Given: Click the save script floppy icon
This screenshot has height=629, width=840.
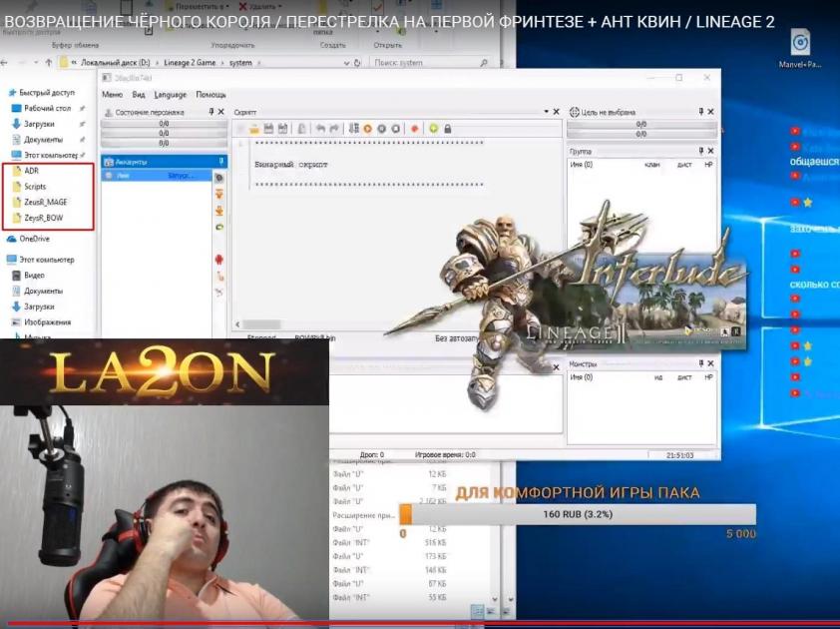Looking at the screenshot, I should pyautogui.click(x=268, y=129).
